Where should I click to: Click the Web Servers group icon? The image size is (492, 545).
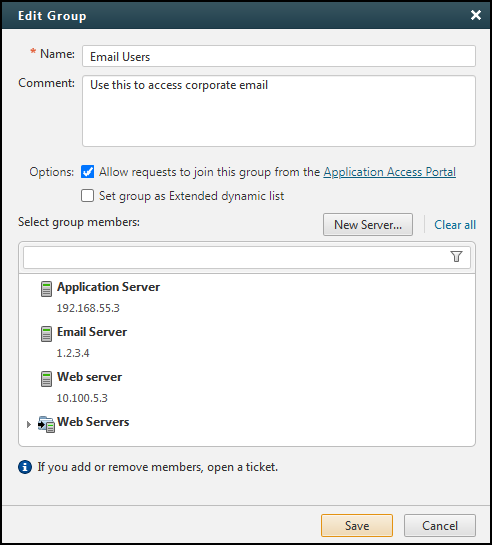coord(46,424)
